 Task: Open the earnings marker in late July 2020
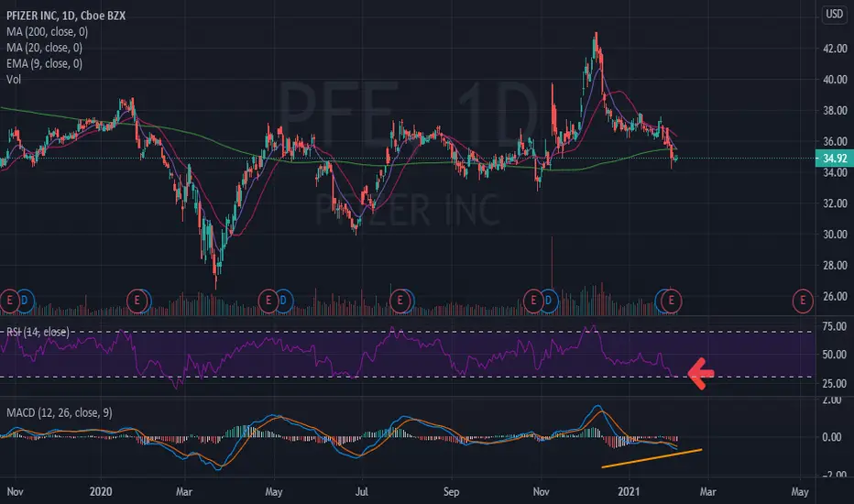point(400,301)
